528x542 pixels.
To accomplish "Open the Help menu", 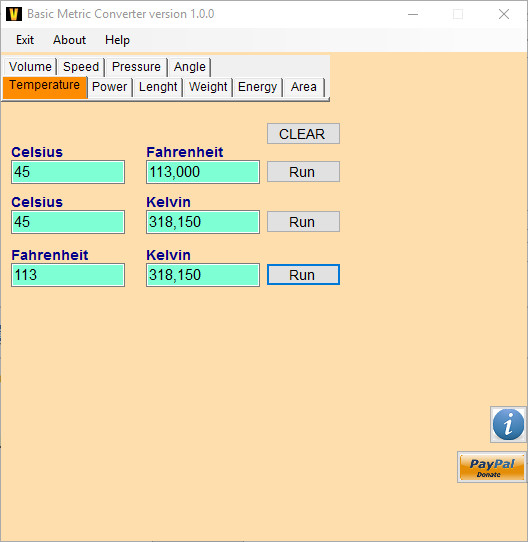I will click(117, 40).
